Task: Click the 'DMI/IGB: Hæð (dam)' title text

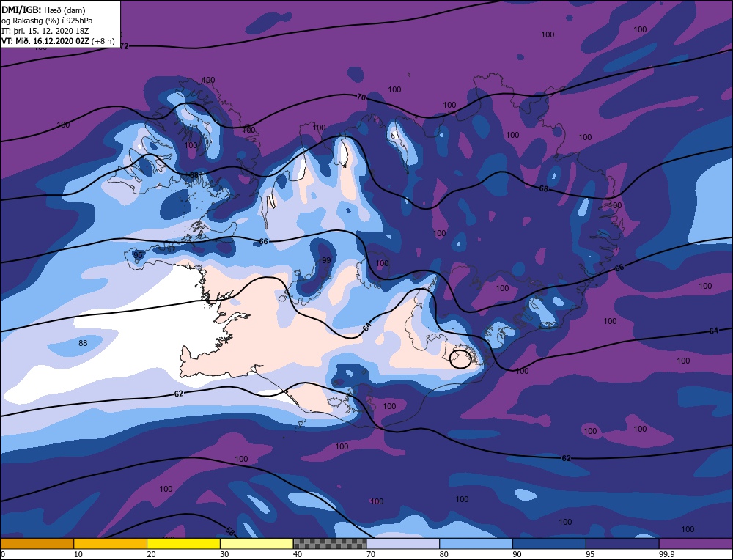Action: coord(44,10)
